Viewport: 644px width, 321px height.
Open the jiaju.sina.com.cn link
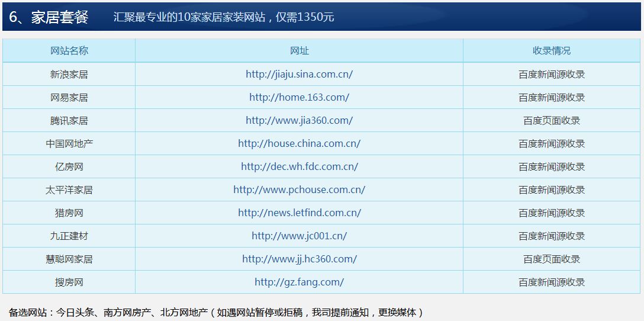[299, 74]
